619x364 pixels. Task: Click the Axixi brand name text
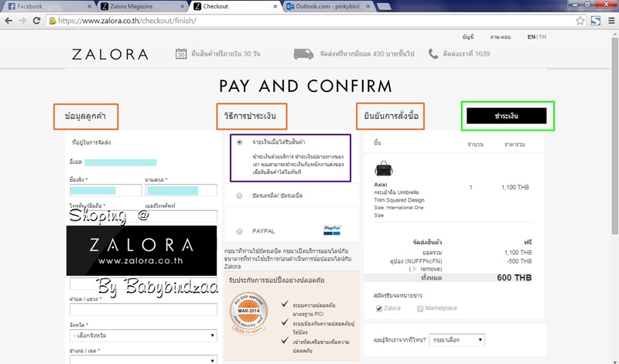[381, 184]
